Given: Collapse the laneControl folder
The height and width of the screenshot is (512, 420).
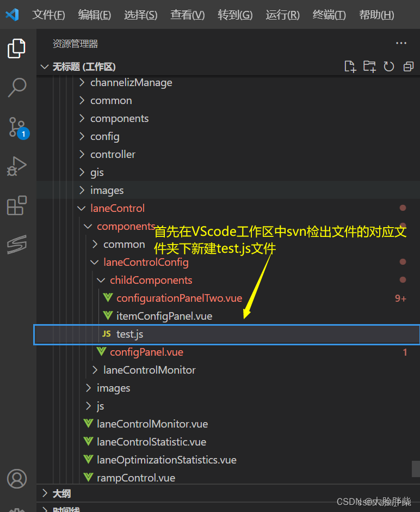Looking at the screenshot, I should point(82,208).
